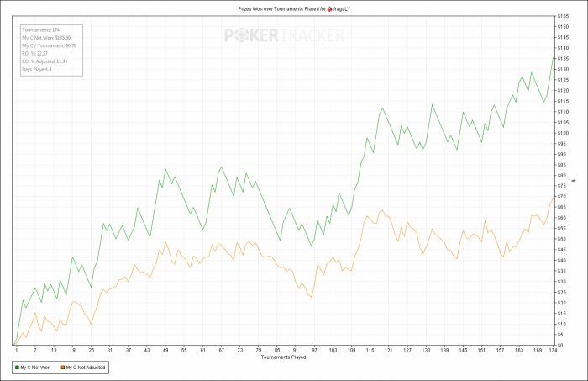Click the $155 mark on y-axis
Image resolution: width=588 pixels, height=381 pixels.
coord(563,16)
